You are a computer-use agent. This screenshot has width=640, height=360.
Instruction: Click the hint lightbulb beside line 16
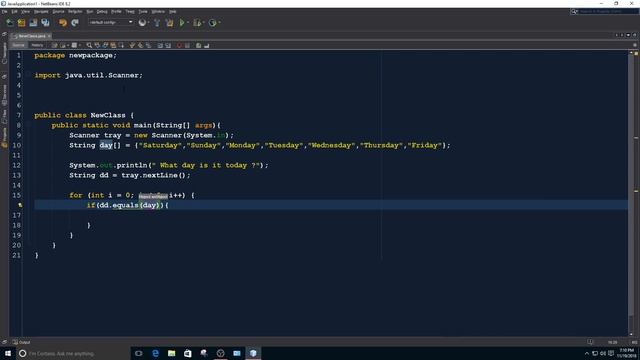tap(20, 205)
